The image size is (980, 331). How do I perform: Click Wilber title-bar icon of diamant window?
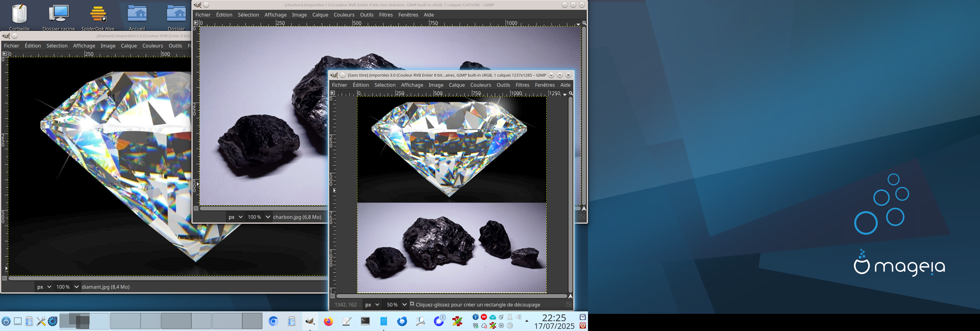(x=6, y=36)
